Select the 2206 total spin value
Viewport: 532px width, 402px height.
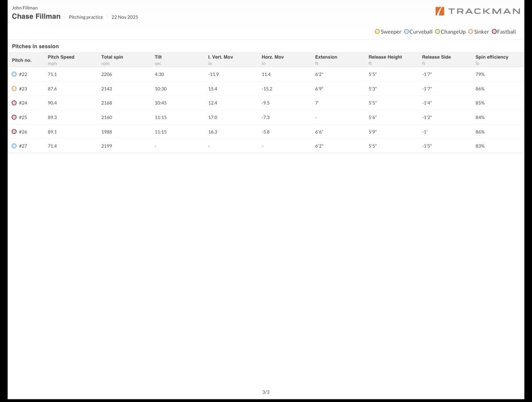(x=106, y=74)
